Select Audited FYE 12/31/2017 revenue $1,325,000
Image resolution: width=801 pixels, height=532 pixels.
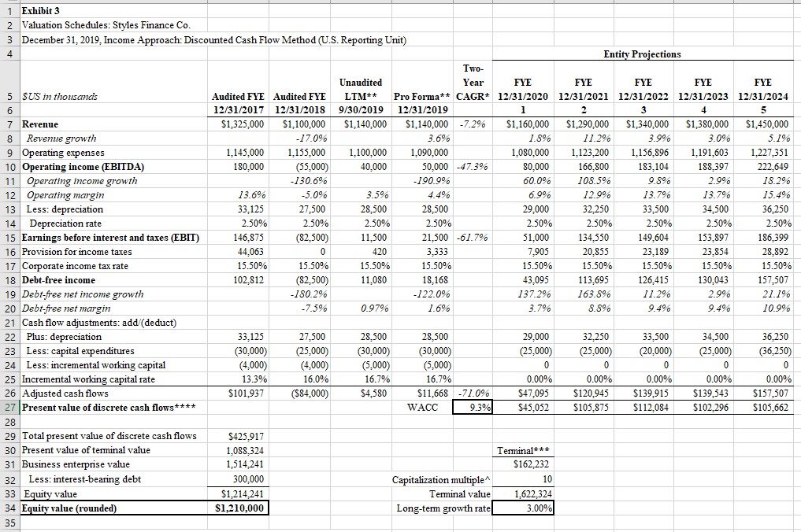(240, 124)
